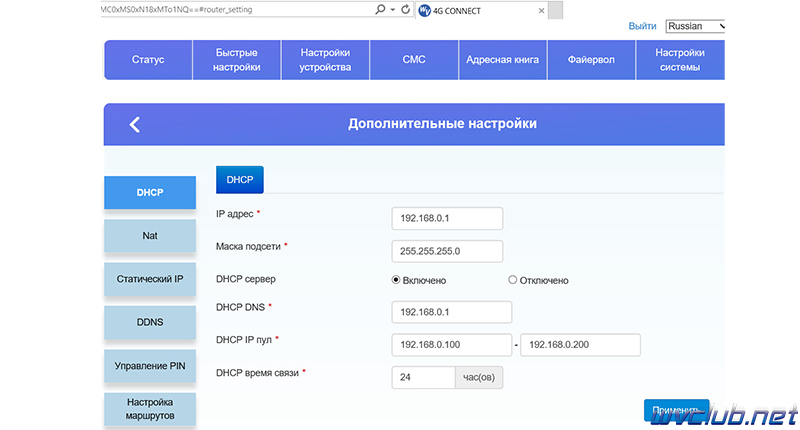Click the Дополнительные настройки heading

pos(442,124)
